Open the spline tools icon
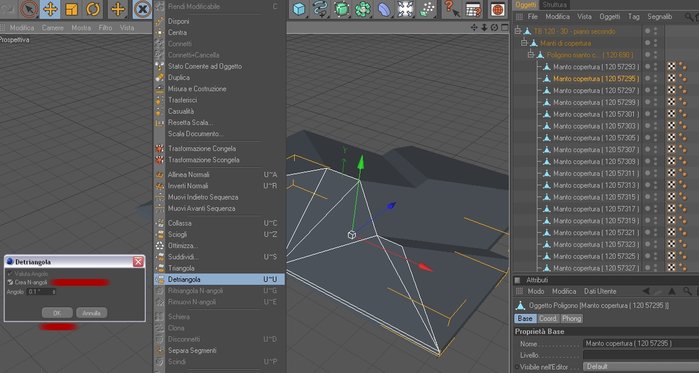This screenshot has height=373, width=699. [320, 9]
